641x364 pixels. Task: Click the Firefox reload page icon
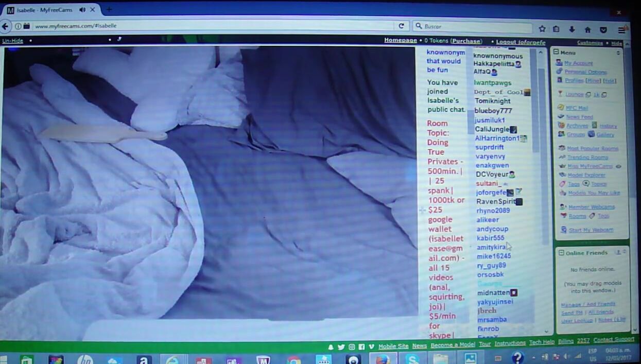pos(401,26)
